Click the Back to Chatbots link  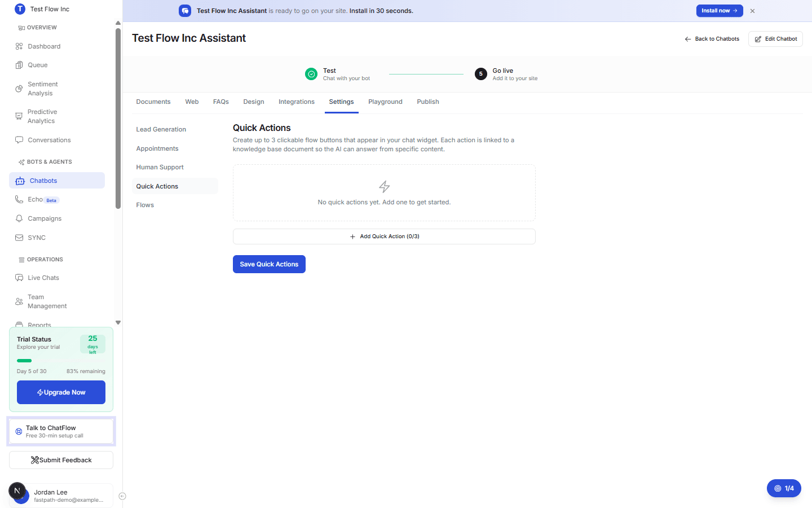pyautogui.click(x=712, y=39)
